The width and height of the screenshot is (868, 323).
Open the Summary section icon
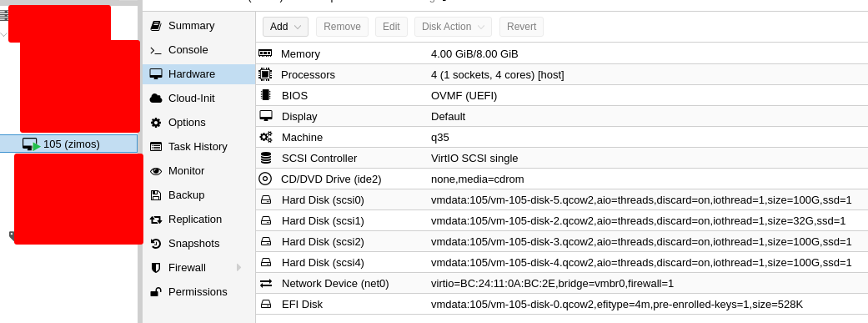click(156, 26)
